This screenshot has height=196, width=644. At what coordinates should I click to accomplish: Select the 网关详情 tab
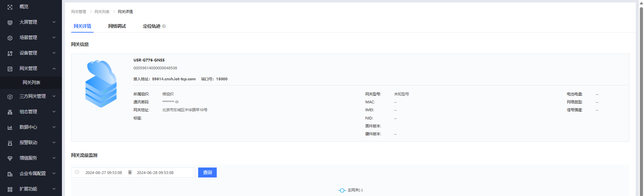coord(82,26)
